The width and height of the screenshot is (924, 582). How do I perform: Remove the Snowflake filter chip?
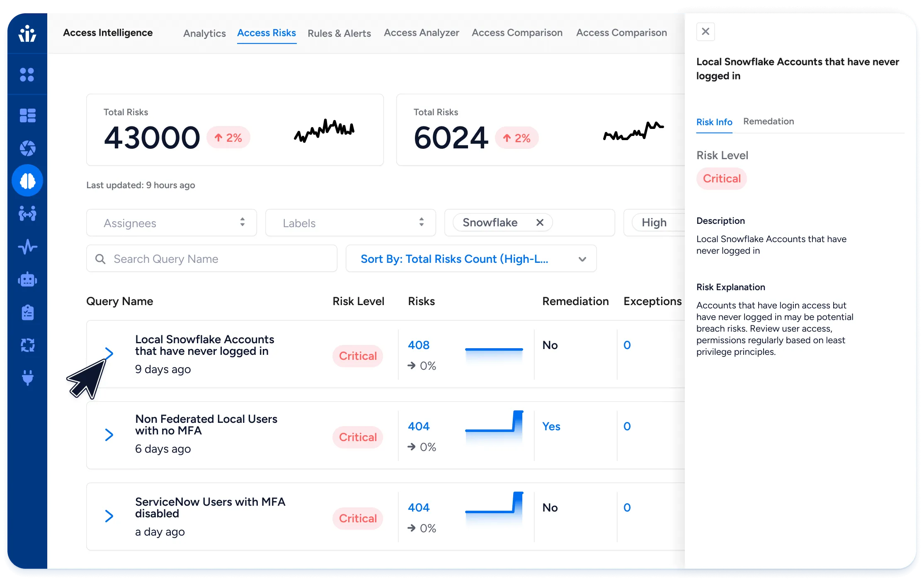(x=539, y=223)
